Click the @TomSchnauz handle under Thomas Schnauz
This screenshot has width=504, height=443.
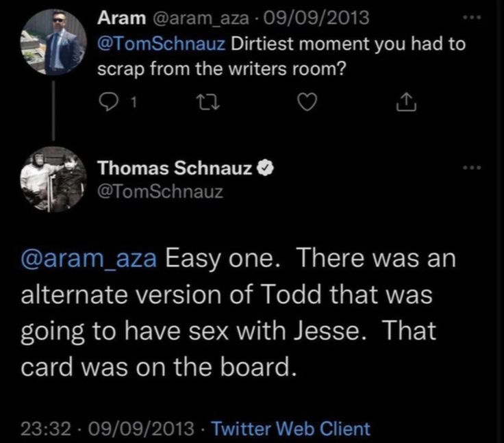point(160,192)
